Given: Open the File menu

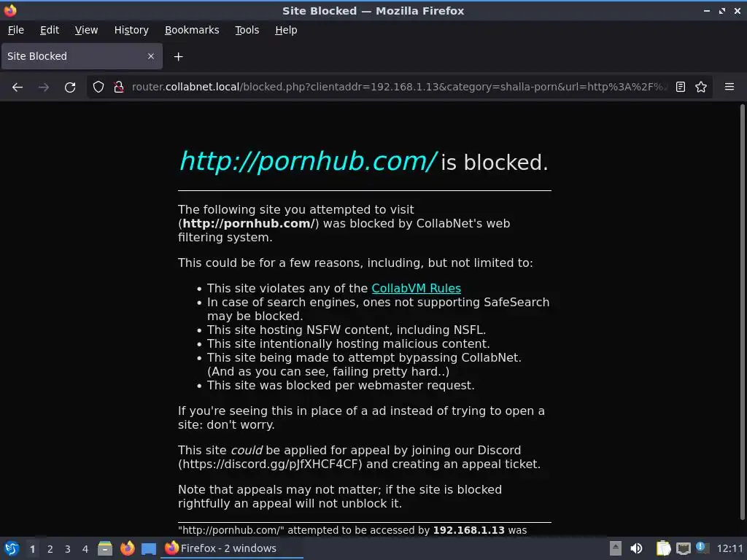Looking at the screenshot, I should tap(16, 30).
